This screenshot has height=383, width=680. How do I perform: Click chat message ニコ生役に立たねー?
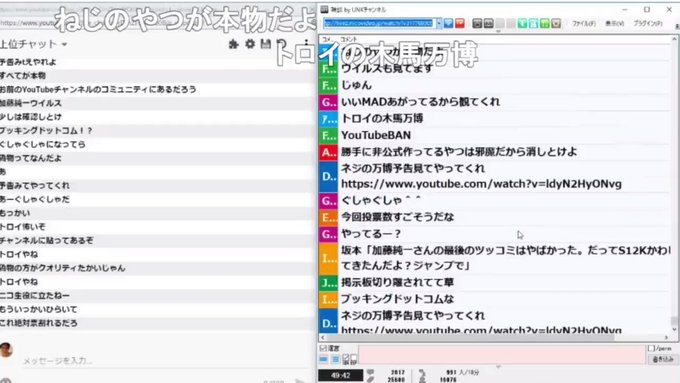click(x=35, y=296)
